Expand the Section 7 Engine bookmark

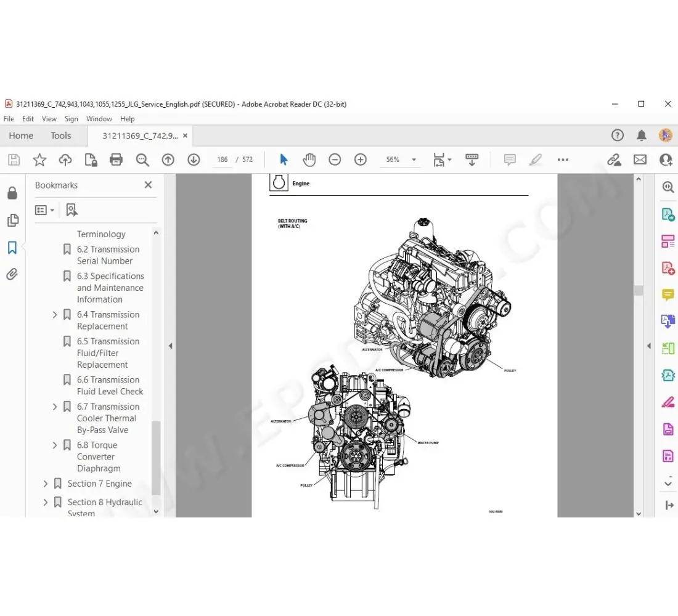pos(45,484)
